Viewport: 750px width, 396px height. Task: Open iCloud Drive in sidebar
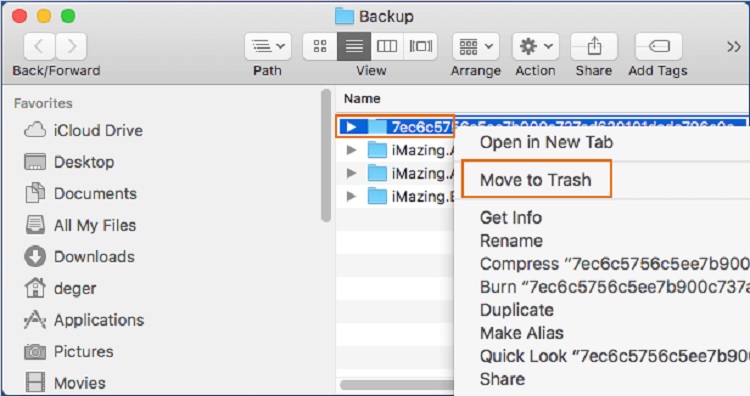(83, 130)
